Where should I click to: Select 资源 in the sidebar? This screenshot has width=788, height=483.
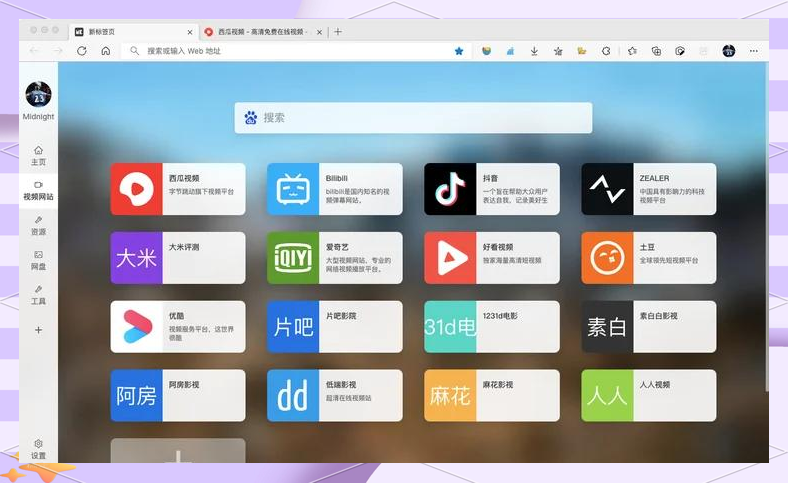38,226
